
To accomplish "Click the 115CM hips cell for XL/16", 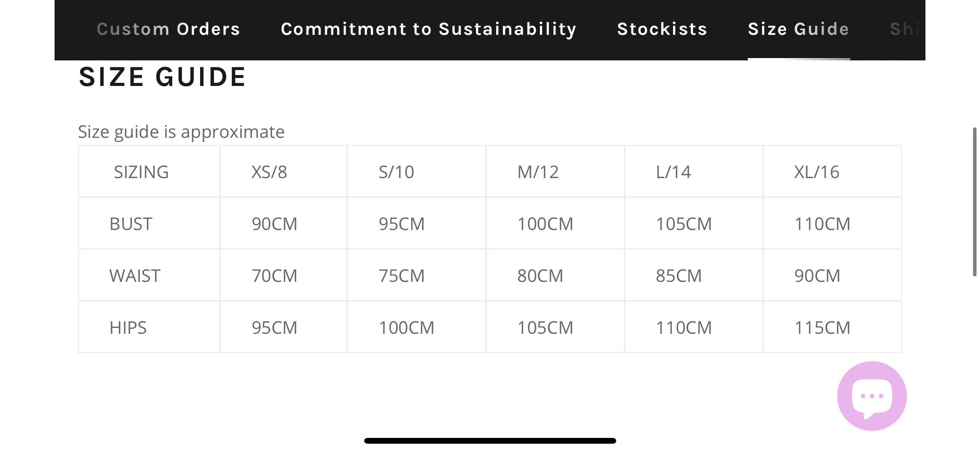I will (x=833, y=327).
